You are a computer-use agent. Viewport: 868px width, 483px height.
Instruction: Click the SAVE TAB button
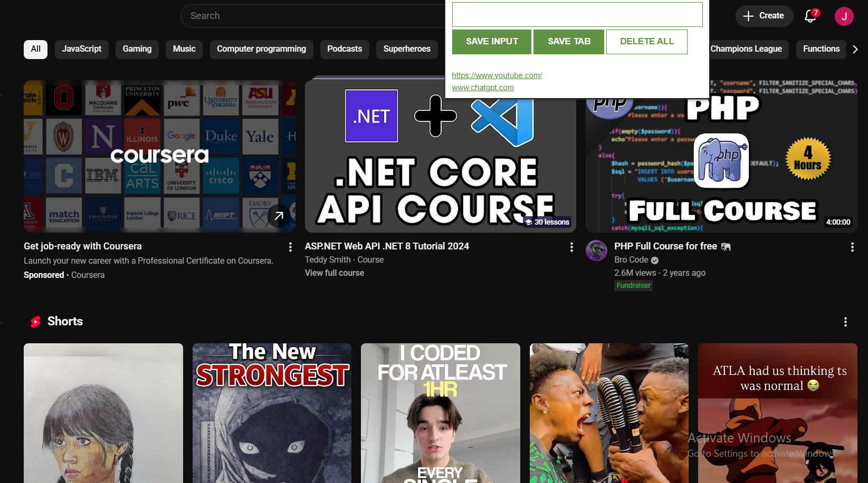point(568,41)
